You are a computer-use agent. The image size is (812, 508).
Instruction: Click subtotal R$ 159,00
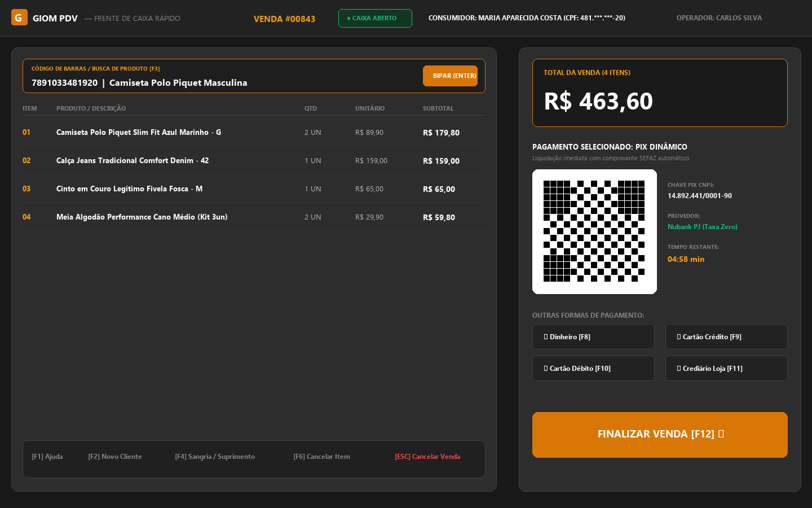[441, 161]
